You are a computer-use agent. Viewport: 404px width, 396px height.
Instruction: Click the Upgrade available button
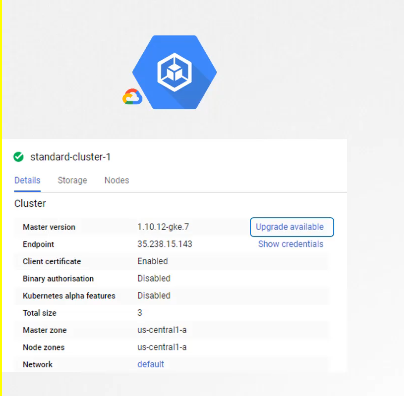coord(292,227)
